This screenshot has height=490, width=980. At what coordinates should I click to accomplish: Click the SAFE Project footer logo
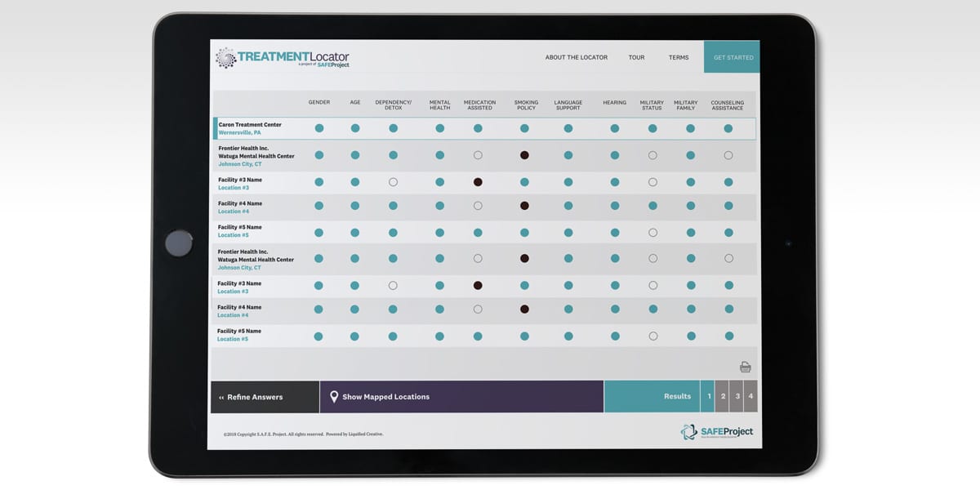click(x=716, y=431)
